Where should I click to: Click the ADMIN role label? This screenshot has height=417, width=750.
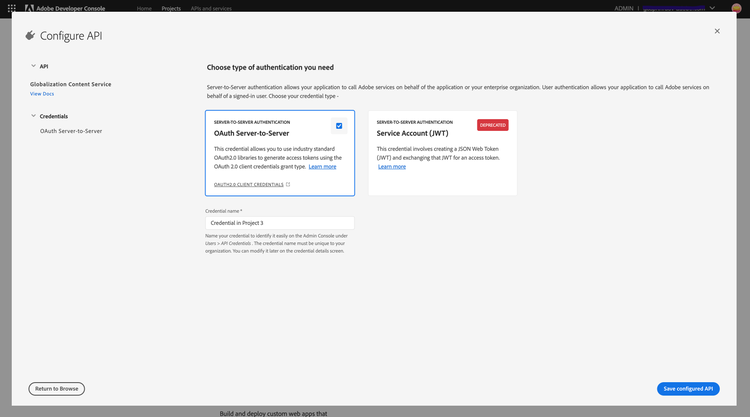pos(624,9)
